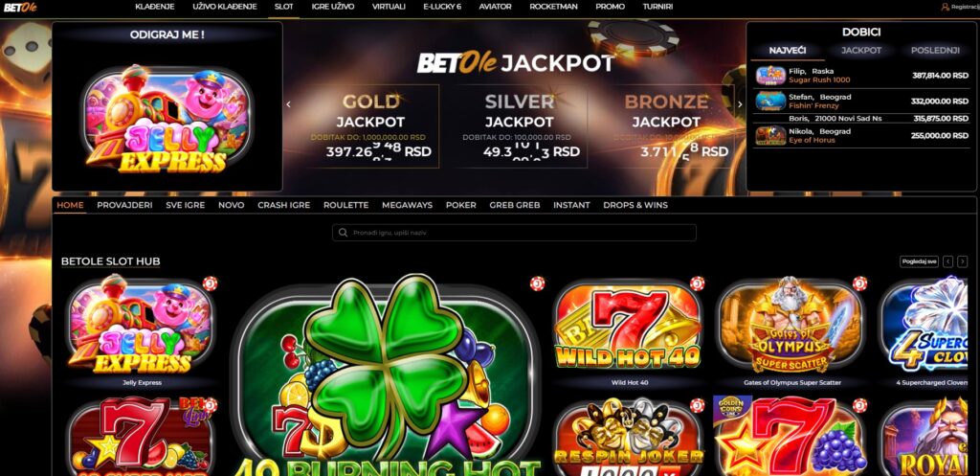
Task: Open the AVIATOR menu item
Action: [x=495, y=7]
